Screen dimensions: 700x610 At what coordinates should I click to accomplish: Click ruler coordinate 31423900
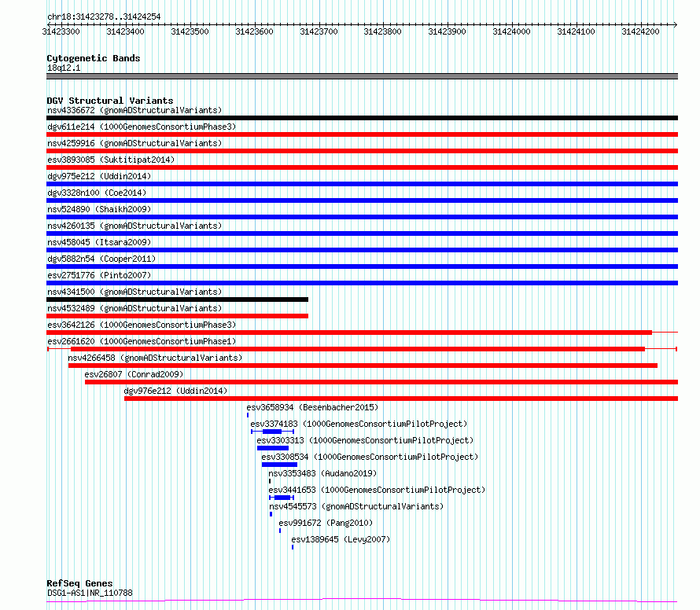pos(447,31)
